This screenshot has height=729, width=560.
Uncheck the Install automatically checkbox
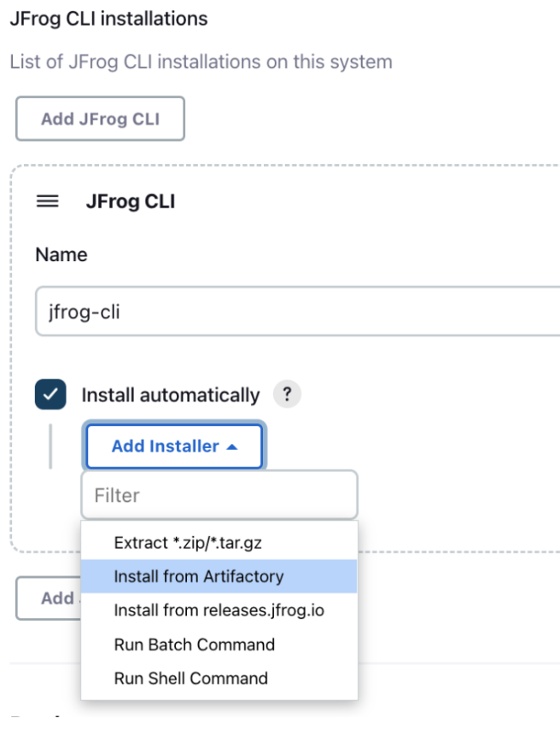coord(50,394)
